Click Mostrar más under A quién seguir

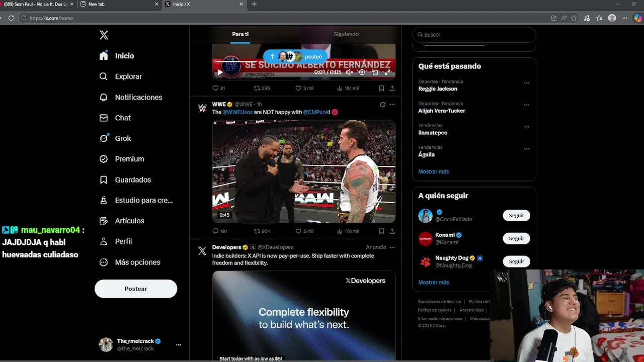pyautogui.click(x=433, y=282)
